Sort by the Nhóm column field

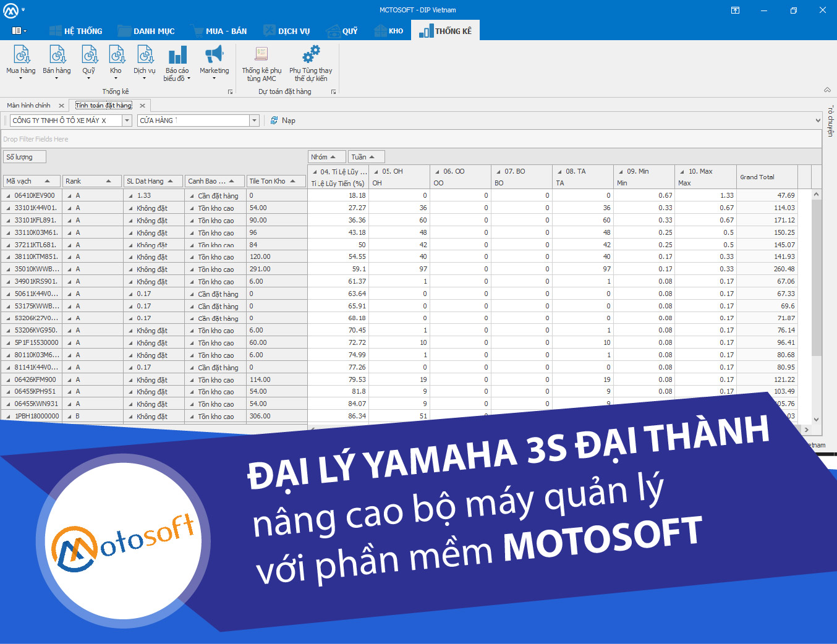(326, 157)
